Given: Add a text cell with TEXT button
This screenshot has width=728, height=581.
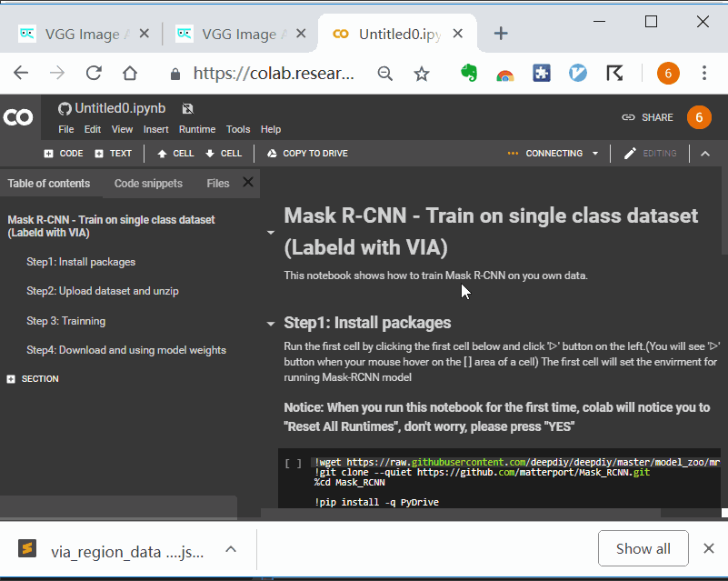Looking at the screenshot, I should point(114,154).
